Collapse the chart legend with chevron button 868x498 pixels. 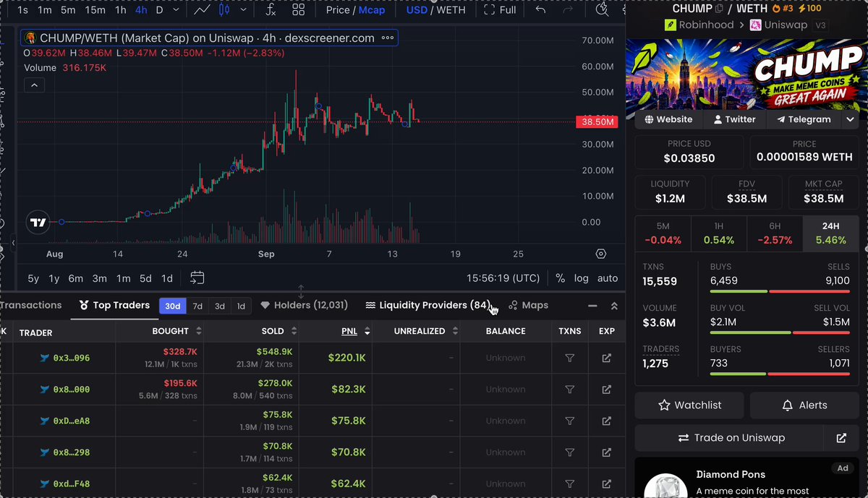pos(34,85)
